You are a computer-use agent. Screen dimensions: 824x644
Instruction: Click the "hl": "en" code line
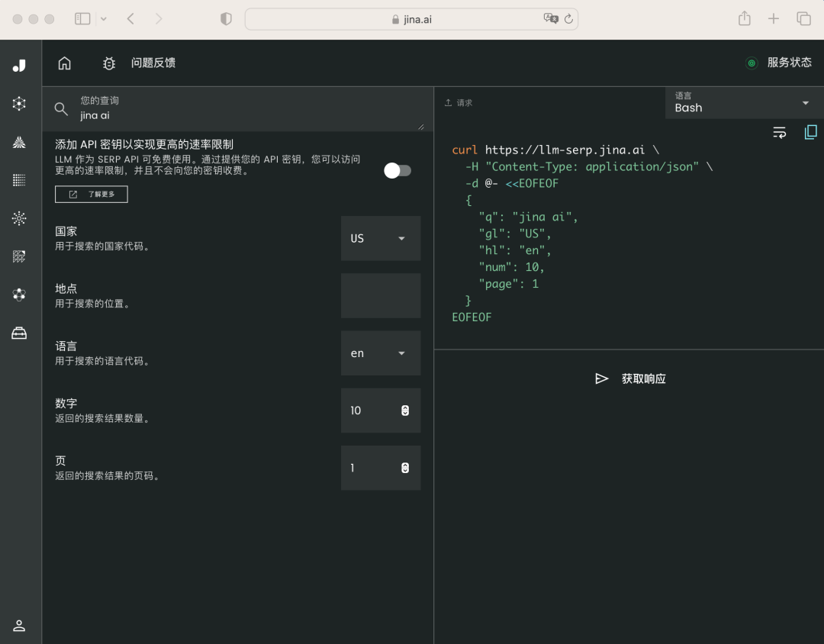[514, 250]
